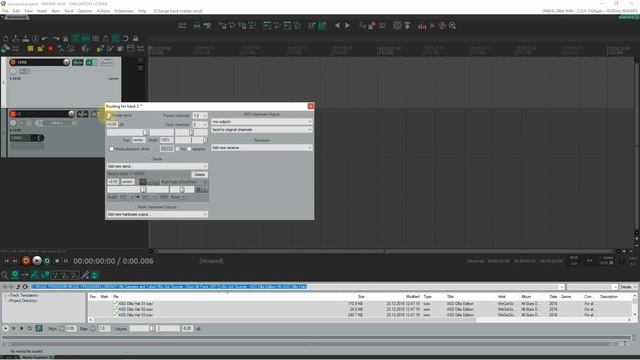Arm the VERB track for recording

(x=13, y=62)
